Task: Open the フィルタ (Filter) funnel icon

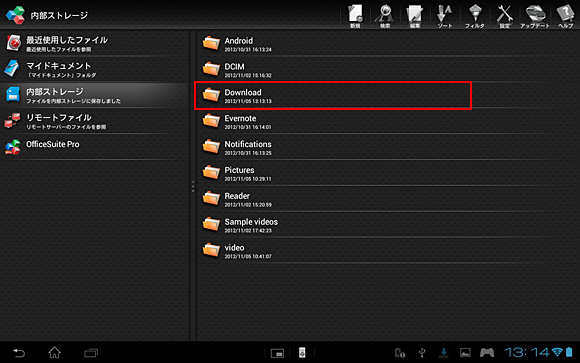Action: [x=475, y=16]
